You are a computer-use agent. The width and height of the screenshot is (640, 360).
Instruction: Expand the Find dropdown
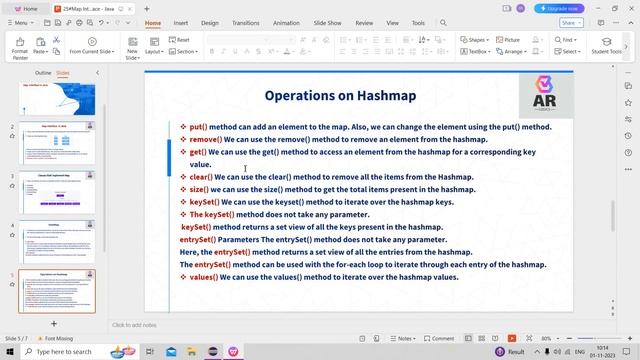[x=566, y=40]
